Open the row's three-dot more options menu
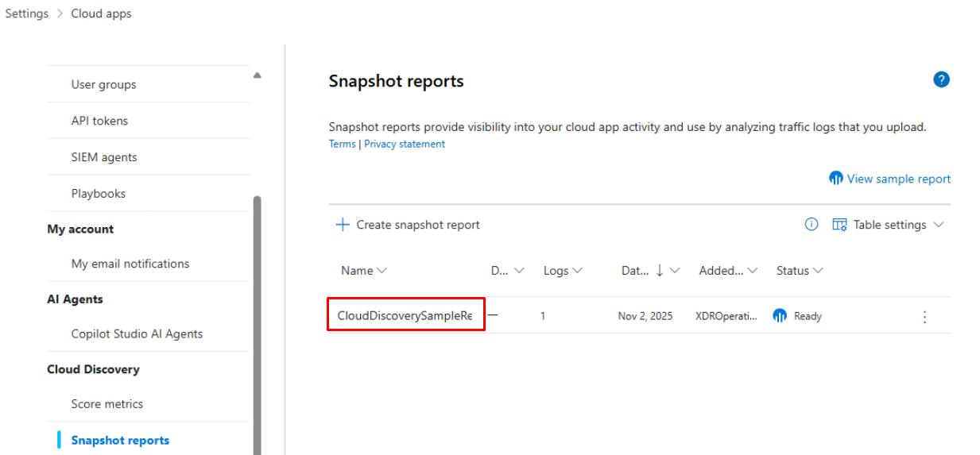 point(924,316)
